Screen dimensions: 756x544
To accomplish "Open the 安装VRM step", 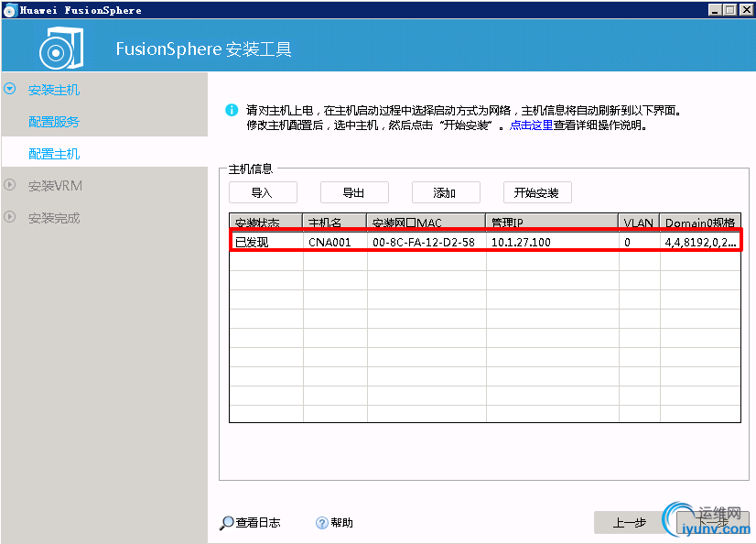I will [x=56, y=186].
